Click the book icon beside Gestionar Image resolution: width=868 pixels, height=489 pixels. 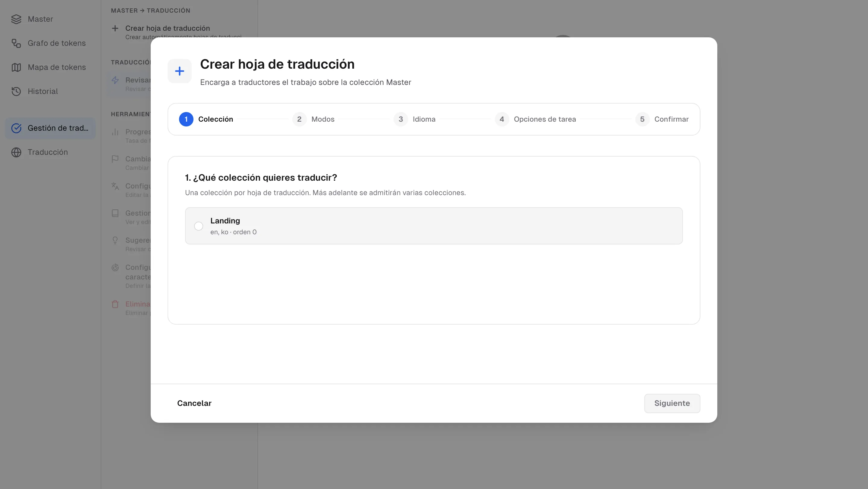point(115,213)
